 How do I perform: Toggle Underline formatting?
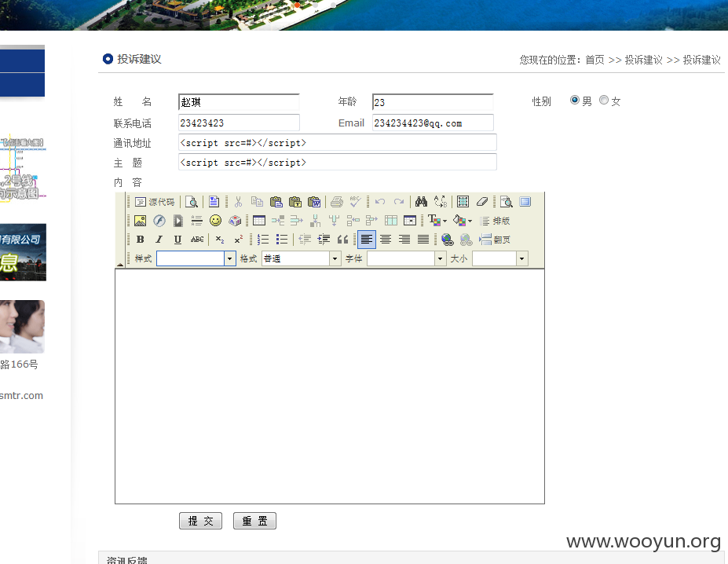(177, 240)
